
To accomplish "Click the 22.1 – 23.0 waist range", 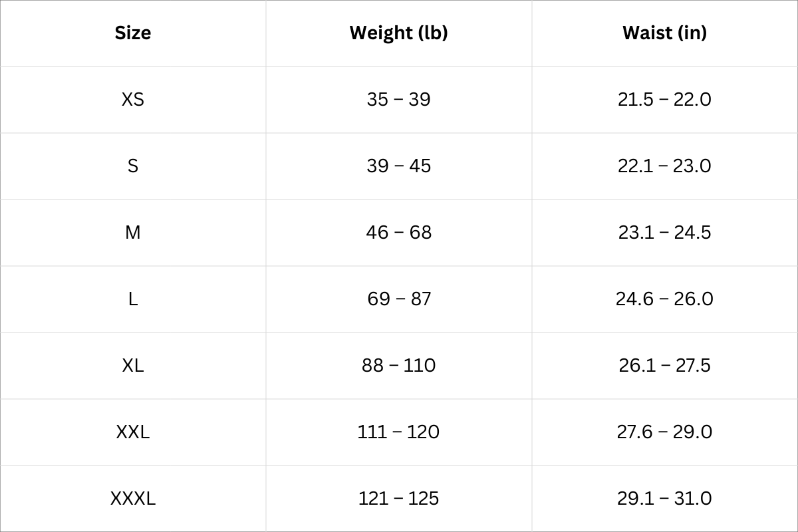I will (664, 166).
